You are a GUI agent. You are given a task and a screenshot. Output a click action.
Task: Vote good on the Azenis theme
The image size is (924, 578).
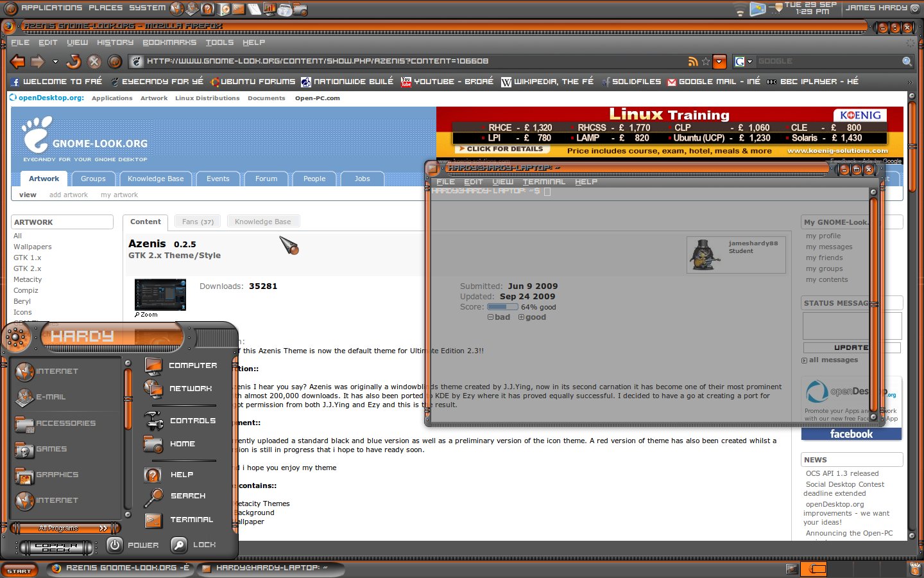[x=532, y=317]
